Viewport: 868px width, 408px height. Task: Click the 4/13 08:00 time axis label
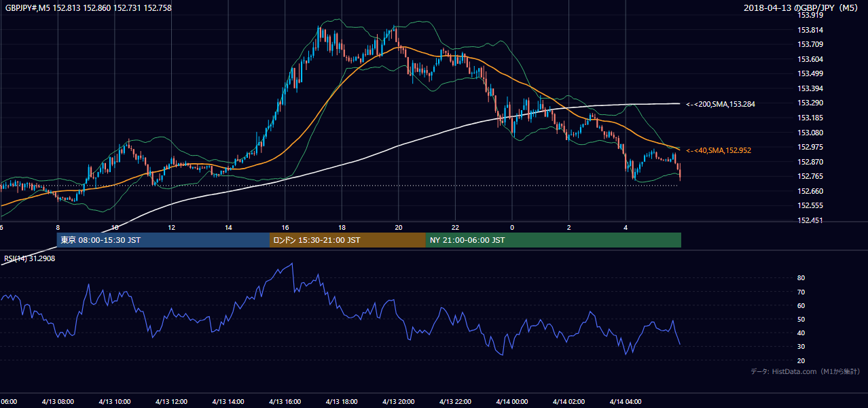(57, 401)
